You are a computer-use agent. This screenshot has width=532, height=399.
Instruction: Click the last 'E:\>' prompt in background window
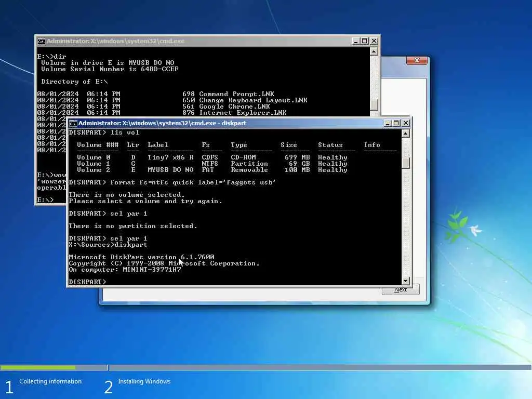coord(46,200)
